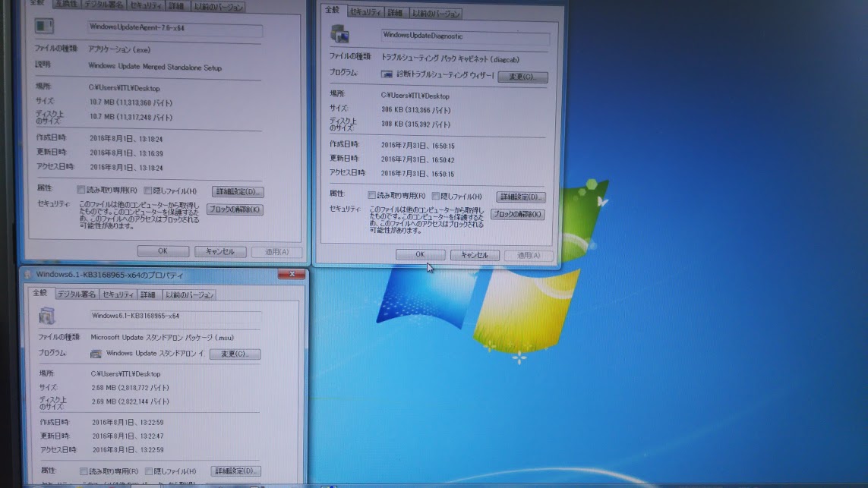Screen dimensions: 868x488
Task: Click ブロックの解除(K) in WindowsUpdateDiagnostic properties
Action: point(518,214)
